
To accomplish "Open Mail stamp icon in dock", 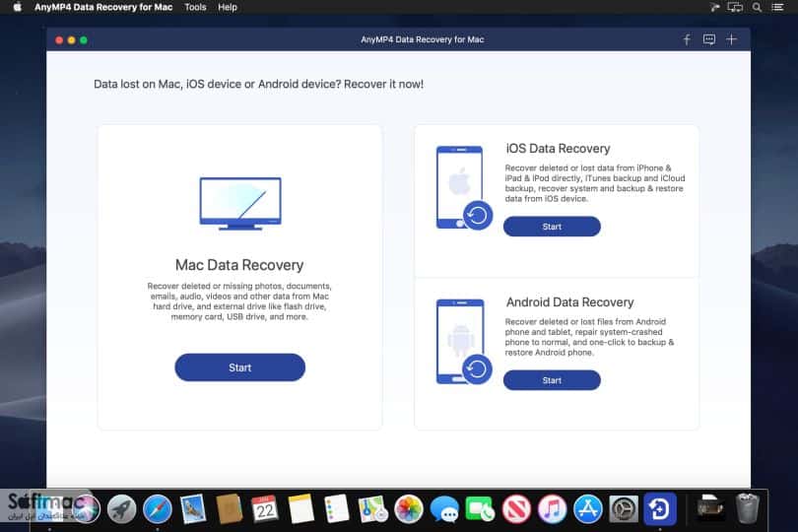I will click(193, 508).
